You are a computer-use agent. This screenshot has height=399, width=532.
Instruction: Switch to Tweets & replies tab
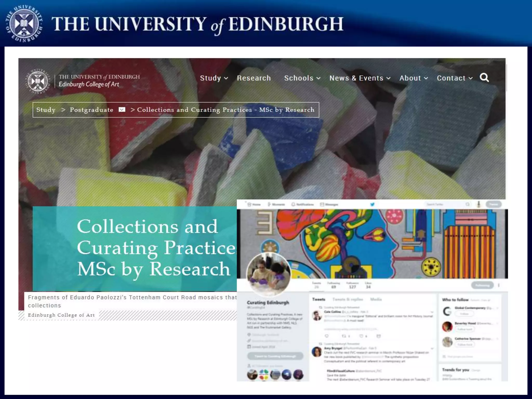click(348, 299)
